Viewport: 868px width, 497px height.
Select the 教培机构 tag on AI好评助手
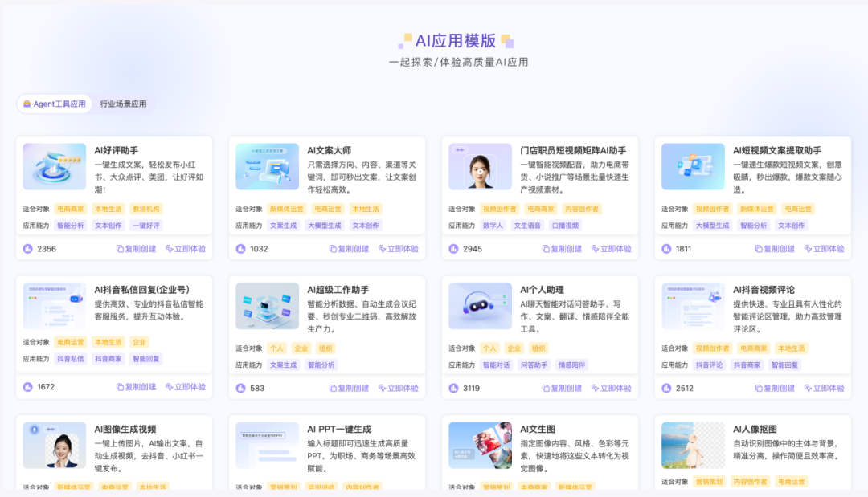click(146, 209)
